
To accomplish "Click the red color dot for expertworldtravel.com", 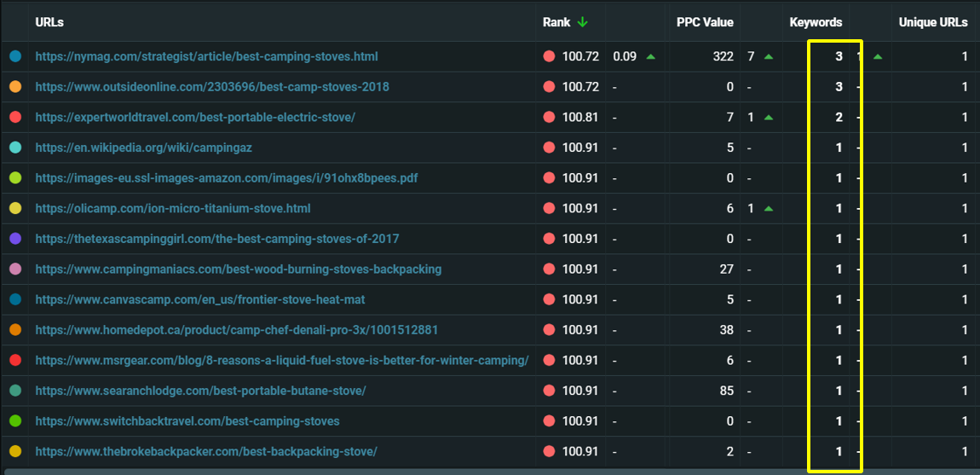I will 15,117.
